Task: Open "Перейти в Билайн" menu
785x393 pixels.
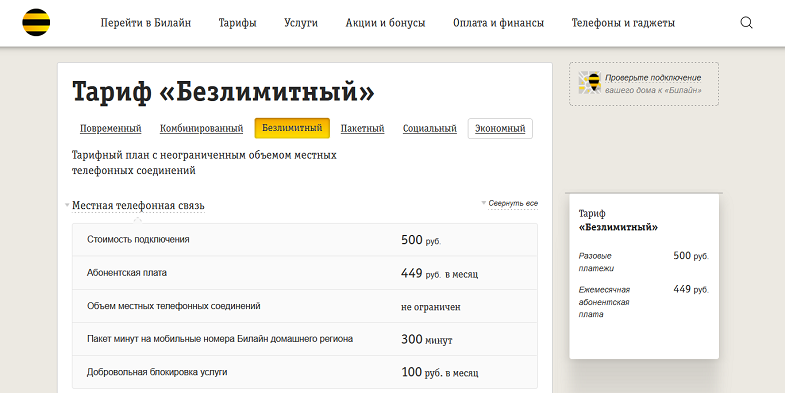Action: coord(146,23)
